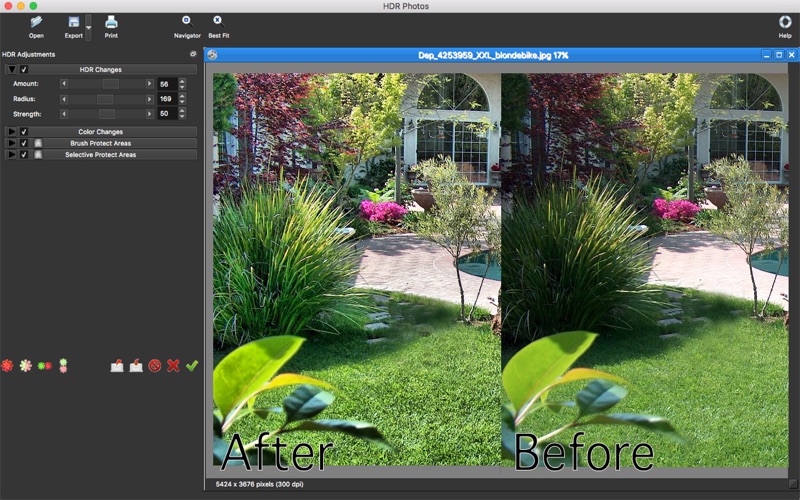
Task: Click the Selective Protect Areas lock icon
Action: 38,155
